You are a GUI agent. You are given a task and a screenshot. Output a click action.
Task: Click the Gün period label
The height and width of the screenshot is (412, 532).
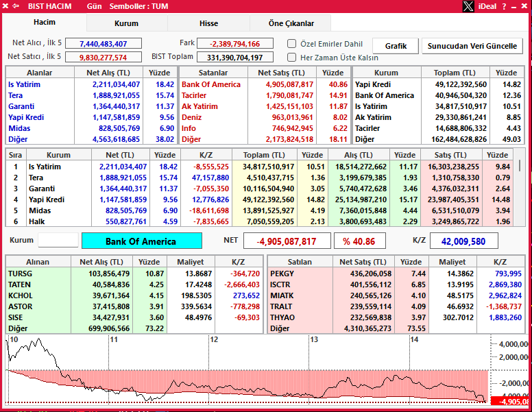pos(94,6)
